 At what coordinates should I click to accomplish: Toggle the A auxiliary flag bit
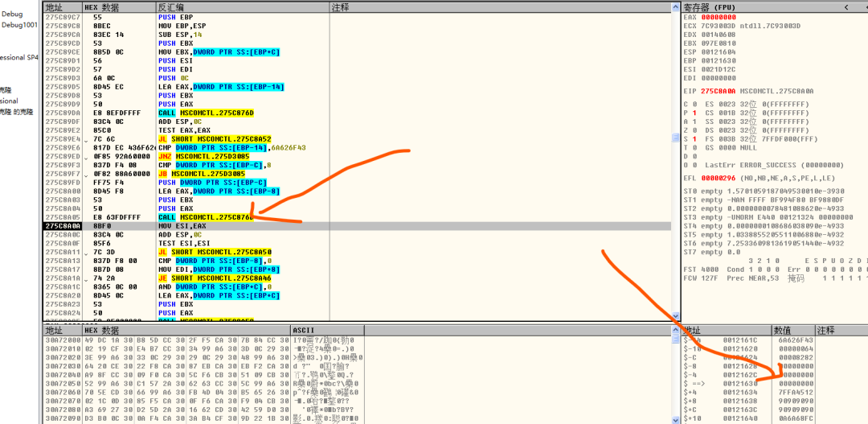[x=694, y=121]
